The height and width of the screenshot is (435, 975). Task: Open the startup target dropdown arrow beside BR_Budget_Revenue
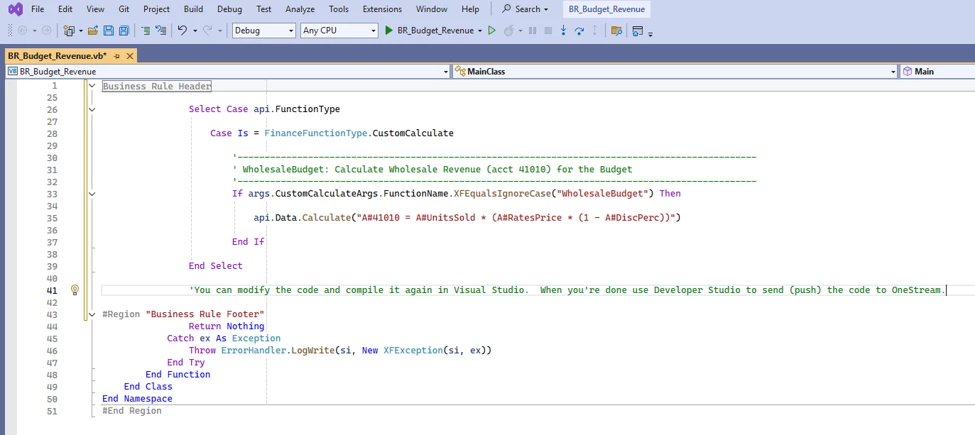(x=480, y=30)
